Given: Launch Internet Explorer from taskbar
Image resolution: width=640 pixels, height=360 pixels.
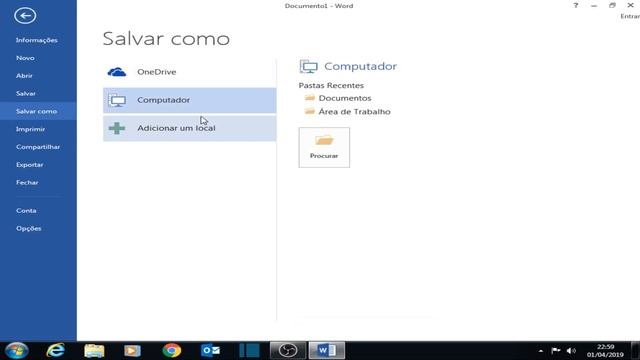Looking at the screenshot, I should click(x=56, y=351).
